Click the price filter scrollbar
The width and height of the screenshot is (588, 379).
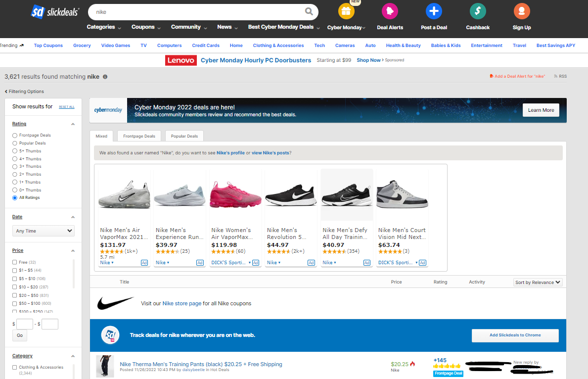74,274
